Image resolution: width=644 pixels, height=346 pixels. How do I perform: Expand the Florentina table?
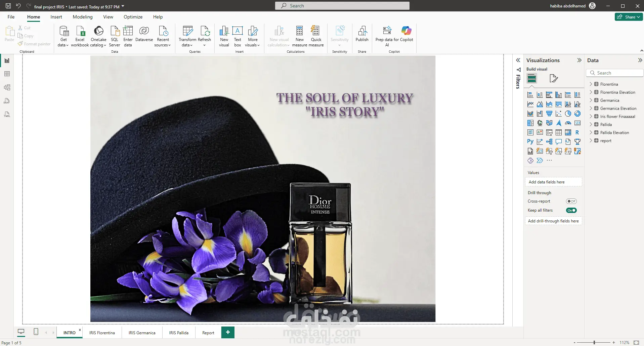pos(591,84)
